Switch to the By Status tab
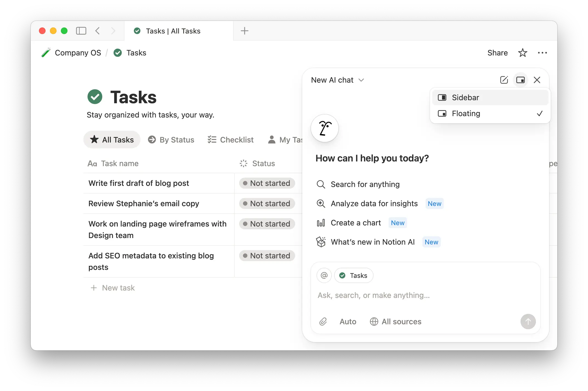Image resolution: width=588 pixels, height=391 pixels. tap(171, 140)
